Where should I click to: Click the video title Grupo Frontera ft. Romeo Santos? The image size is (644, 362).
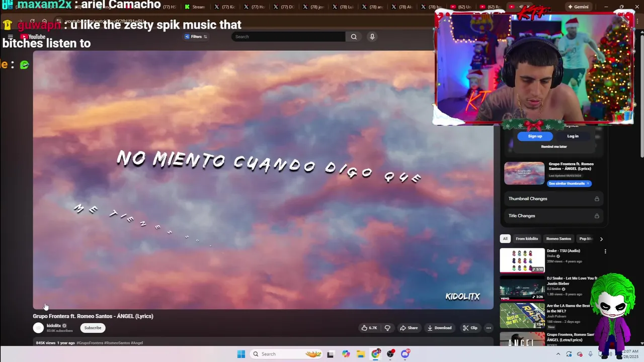click(93, 316)
